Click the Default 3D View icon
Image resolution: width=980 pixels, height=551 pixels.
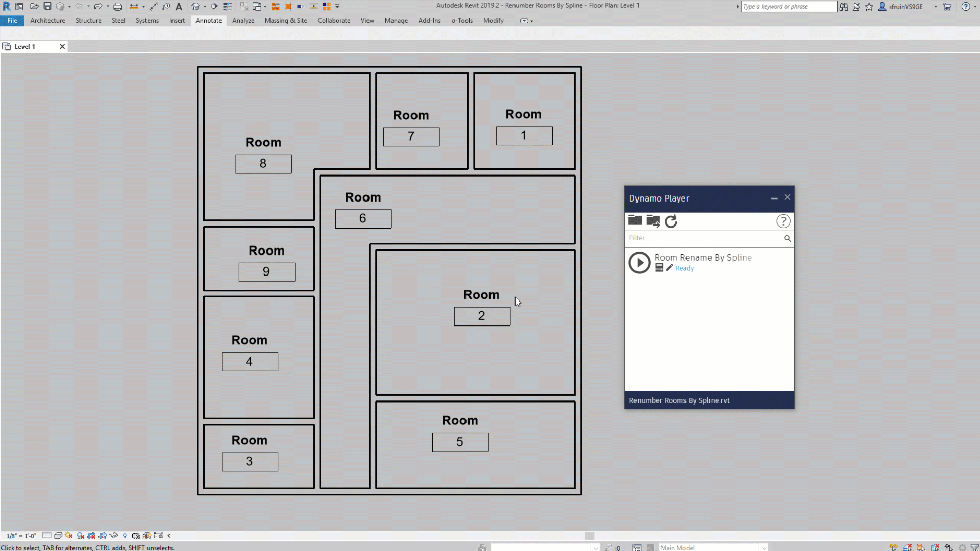(x=195, y=6)
